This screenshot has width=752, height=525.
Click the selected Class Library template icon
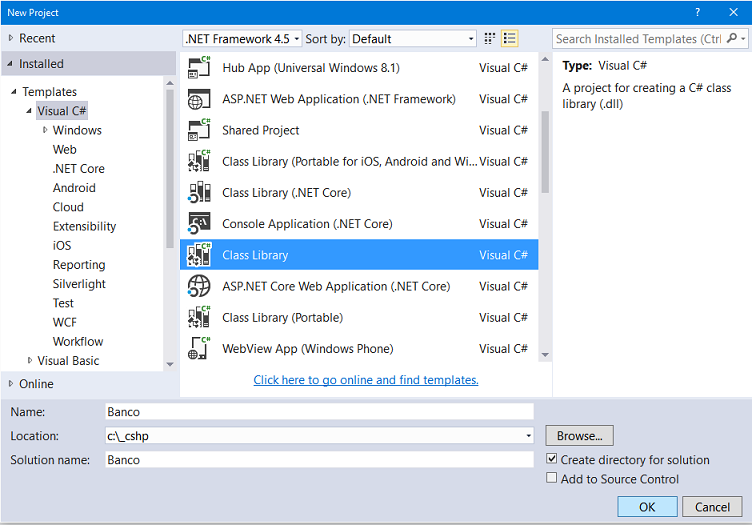(199, 255)
